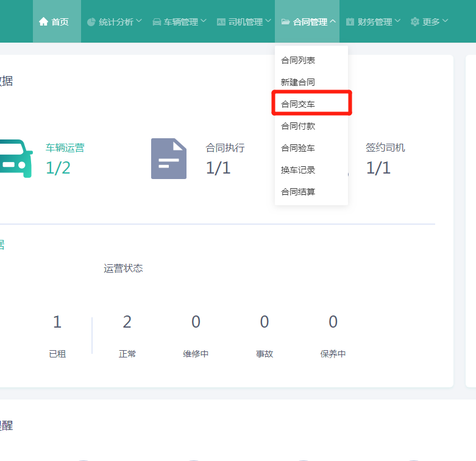Go to 换车记录 in the menu
Screen dimensions: 476x461
pos(298,170)
